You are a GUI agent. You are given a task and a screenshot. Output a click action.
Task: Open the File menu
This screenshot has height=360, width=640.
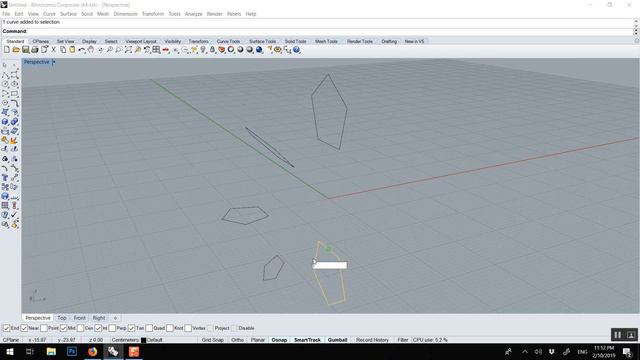point(6,14)
